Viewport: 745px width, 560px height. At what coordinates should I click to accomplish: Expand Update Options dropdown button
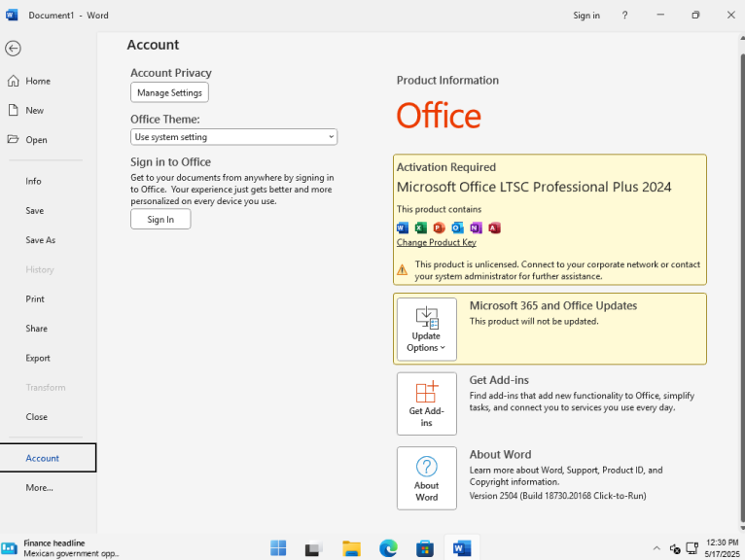tap(427, 330)
